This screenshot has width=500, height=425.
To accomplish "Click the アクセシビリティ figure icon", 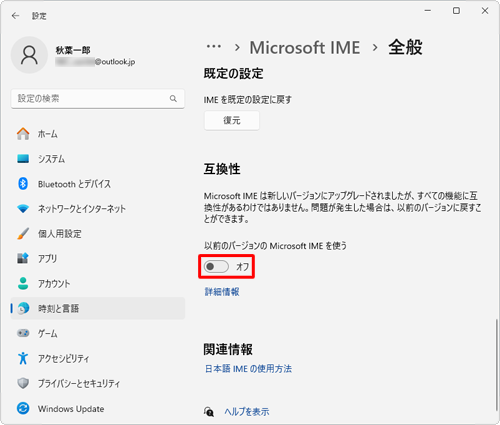I will 23,358.
